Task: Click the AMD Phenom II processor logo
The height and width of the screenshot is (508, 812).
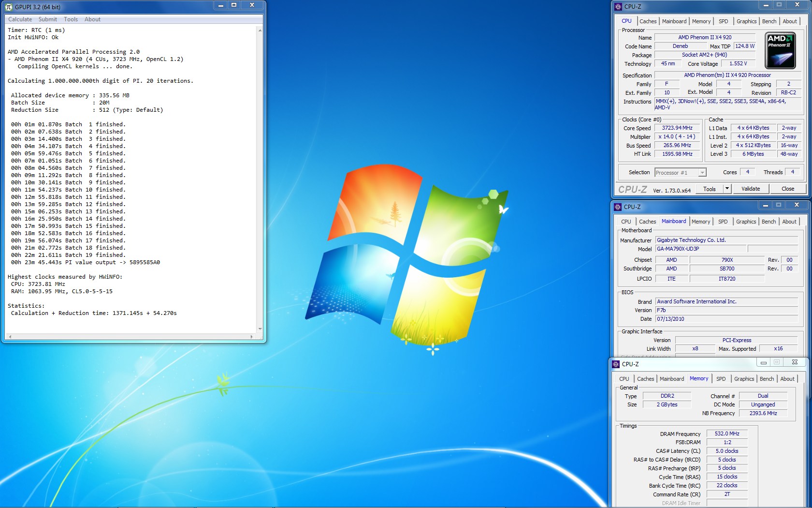Action: coord(780,50)
